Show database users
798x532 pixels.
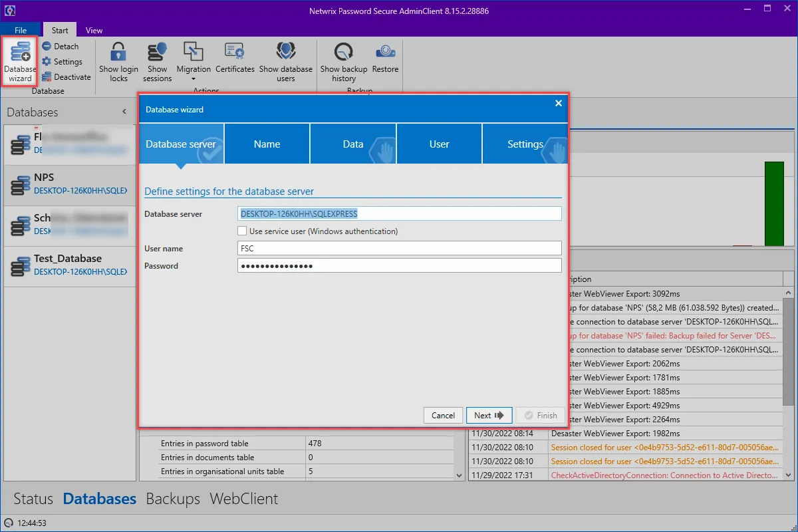[286, 62]
